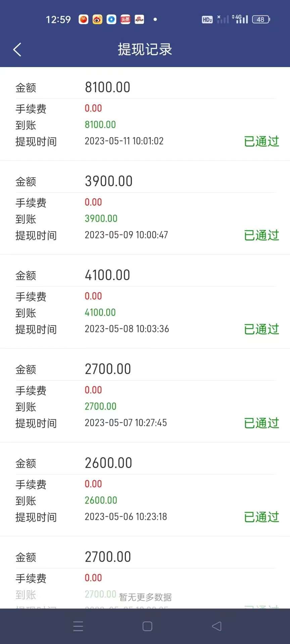Open the 8100.00 withdrawal record
This screenshot has width=290, height=644.
(x=107, y=88)
